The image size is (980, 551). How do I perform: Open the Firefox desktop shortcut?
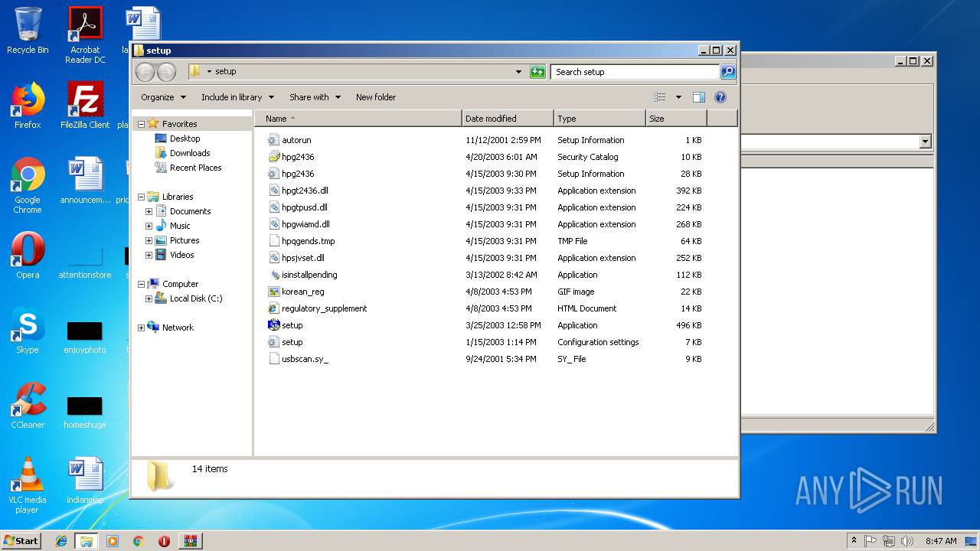pos(28,106)
